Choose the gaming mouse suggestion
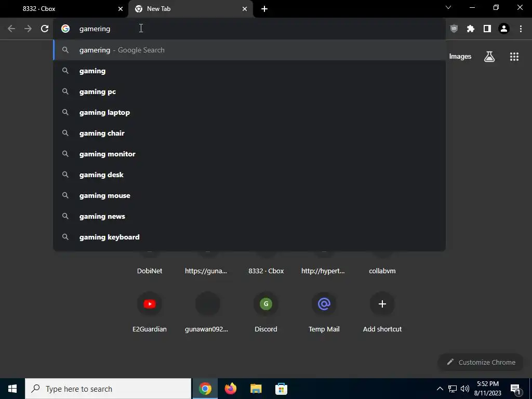This screenshot has width=532, height=399. coord(249,195)
